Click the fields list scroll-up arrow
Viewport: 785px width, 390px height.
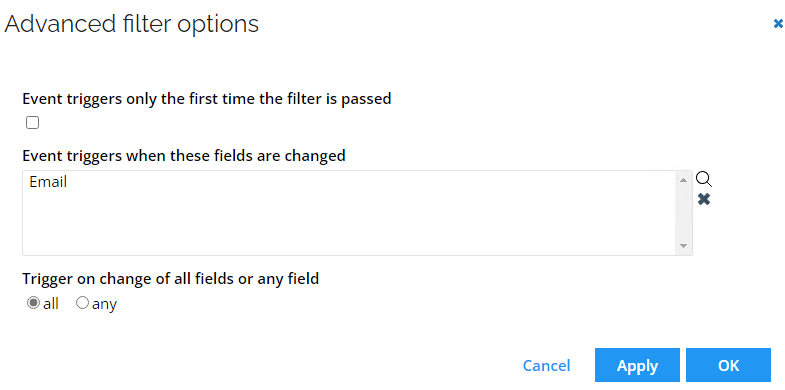[x=683, y=180]
